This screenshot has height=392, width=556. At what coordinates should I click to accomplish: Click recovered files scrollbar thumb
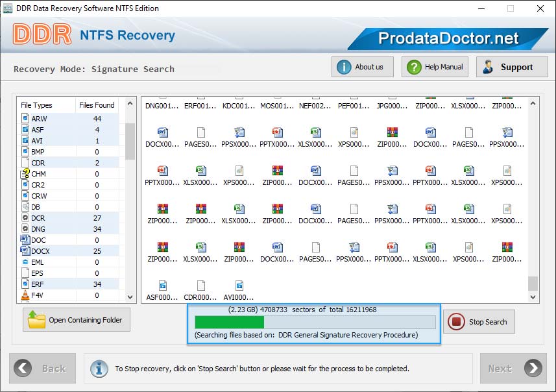tap(533, 284)
